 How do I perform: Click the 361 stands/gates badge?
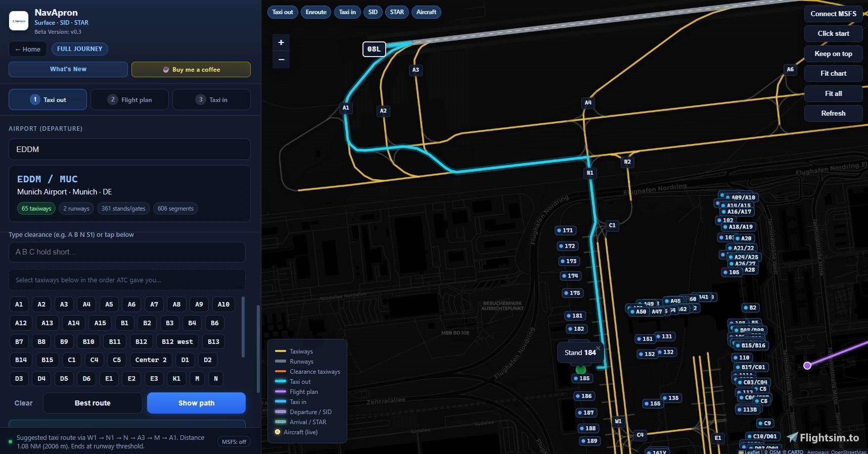click(x=123, y=209)
